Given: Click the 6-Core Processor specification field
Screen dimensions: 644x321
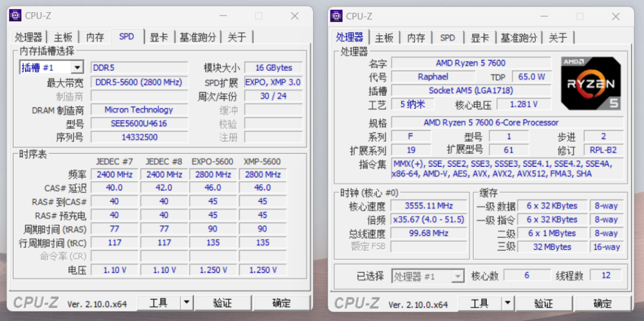Looking at the screenshot, I should point(507,122).
